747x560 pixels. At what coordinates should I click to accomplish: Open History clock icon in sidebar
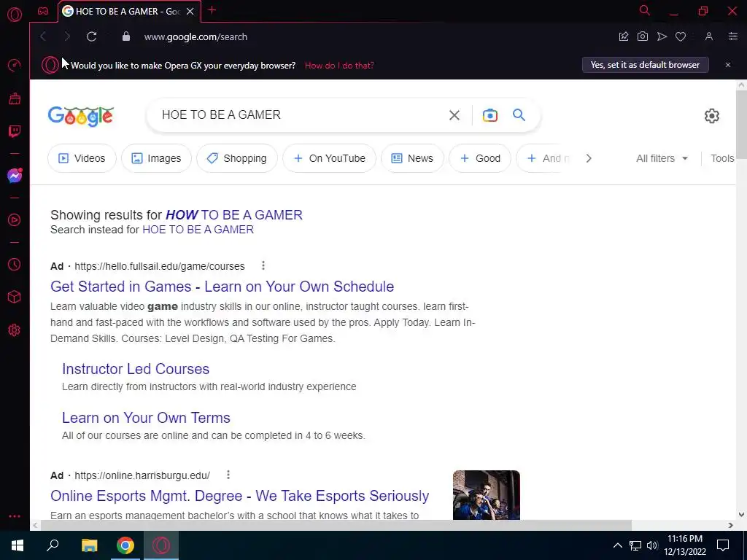tap(15, 264)
